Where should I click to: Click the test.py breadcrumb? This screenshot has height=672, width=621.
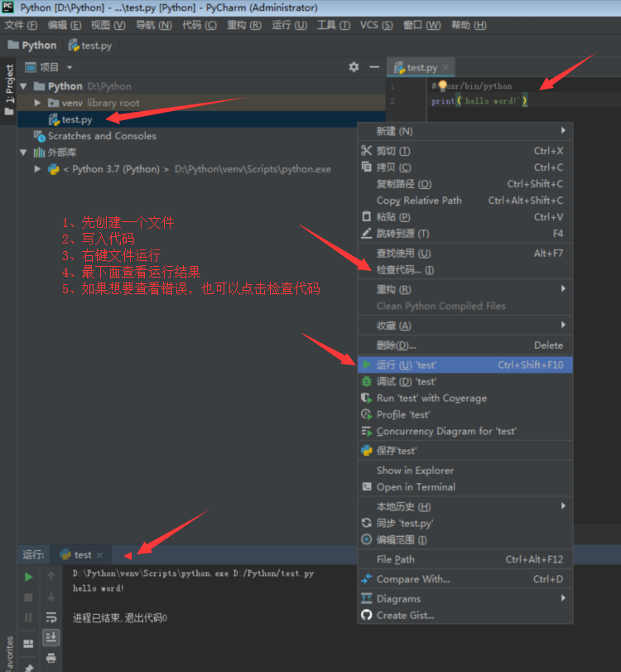coord(90,46)
